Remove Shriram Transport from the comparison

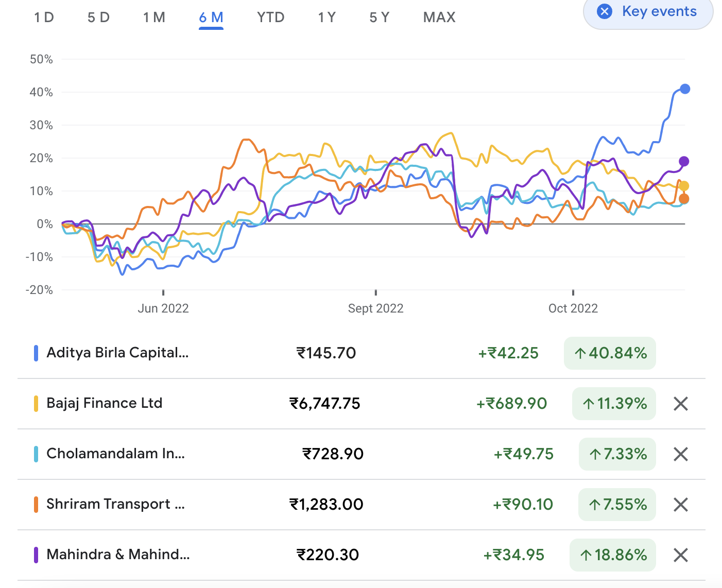pyautogui.click(x=680, y=505)
